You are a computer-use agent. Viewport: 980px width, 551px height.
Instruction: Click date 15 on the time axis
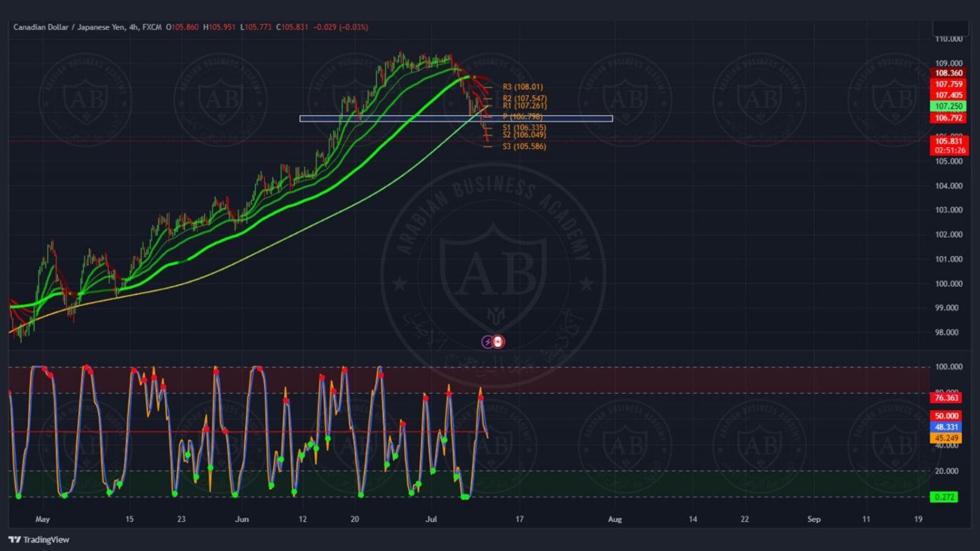[129, 520]
